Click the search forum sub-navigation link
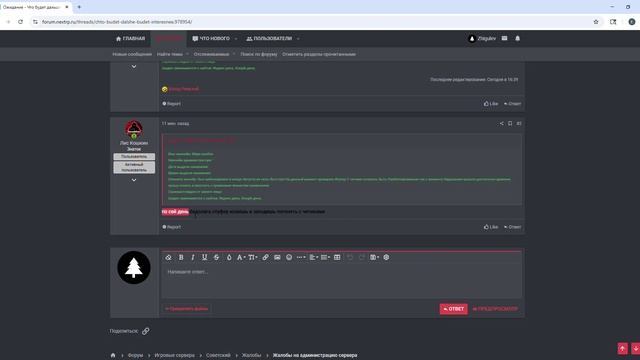The height and width of the screenshot is (360, 640). click(259, 54)
